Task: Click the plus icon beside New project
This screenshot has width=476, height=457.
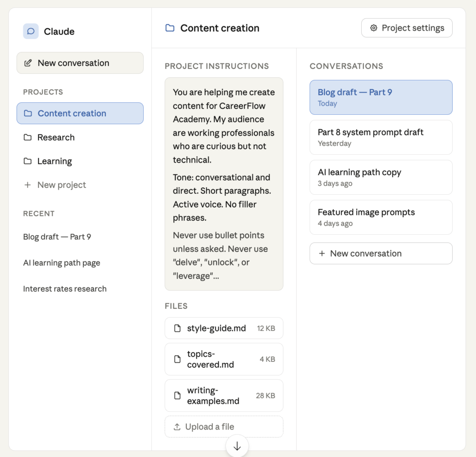Action: tap(27, 185)
